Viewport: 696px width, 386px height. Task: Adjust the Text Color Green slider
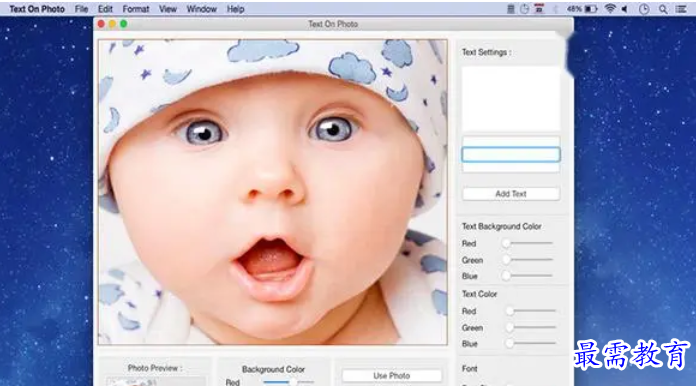click(532, 327)
